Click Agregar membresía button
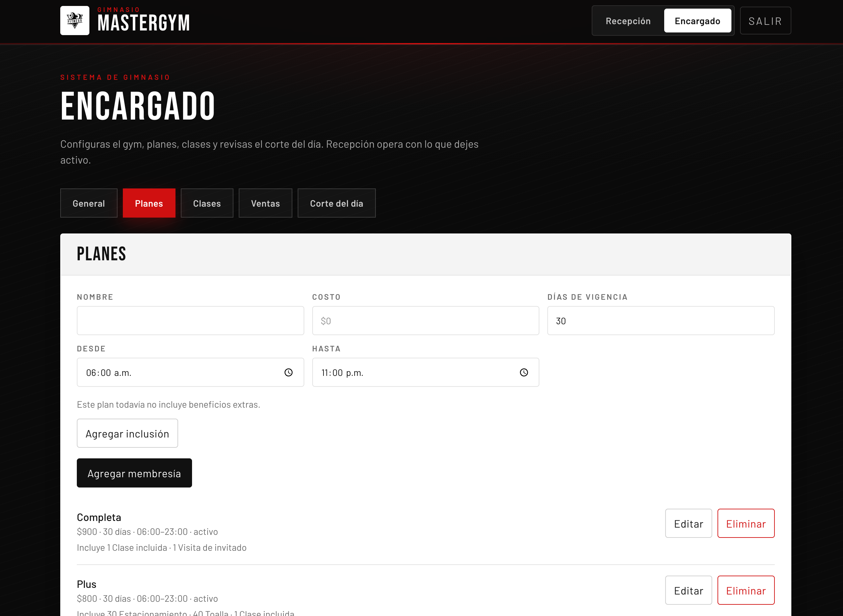Viewport: 843px width, 616px height. [134, 473]
